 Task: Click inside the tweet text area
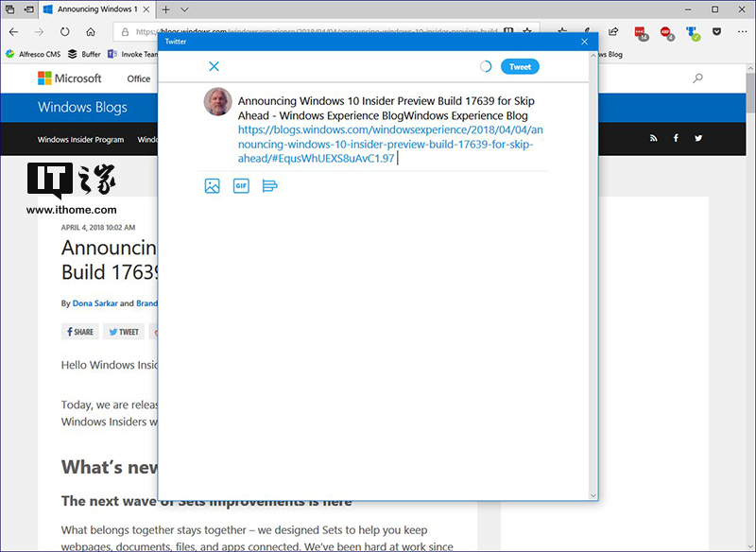pyautogui.click(x=389, y=129)
